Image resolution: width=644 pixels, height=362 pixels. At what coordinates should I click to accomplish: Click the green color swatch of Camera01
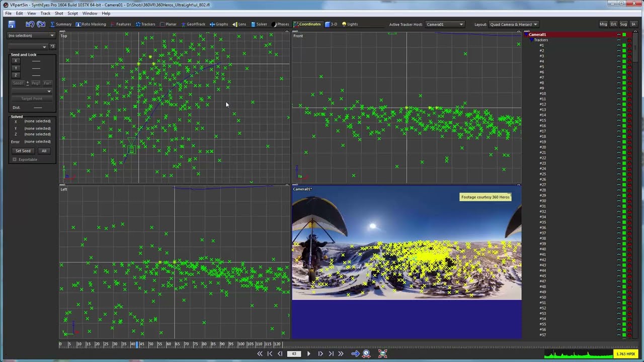624,35
